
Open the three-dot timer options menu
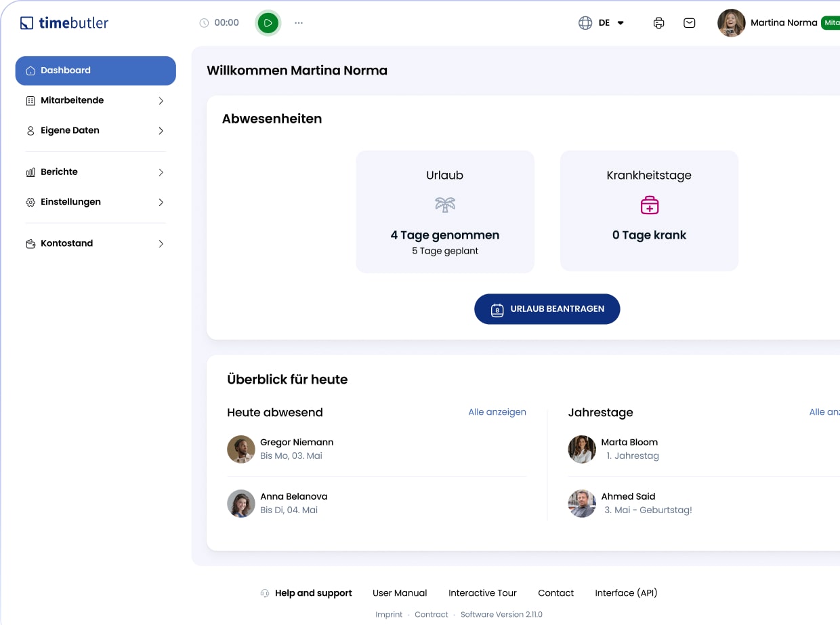coord(299,23)
